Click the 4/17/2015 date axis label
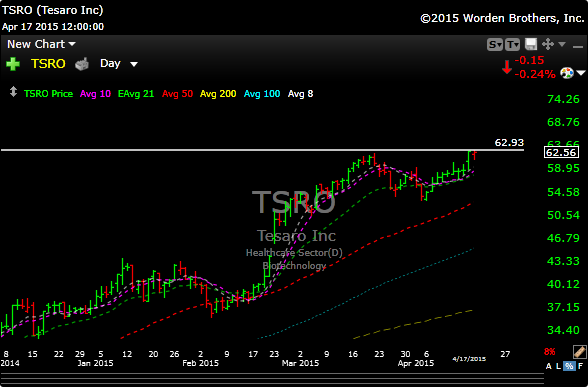The width and height of the screenshot is (588, 387). click(x=469, y=359)
